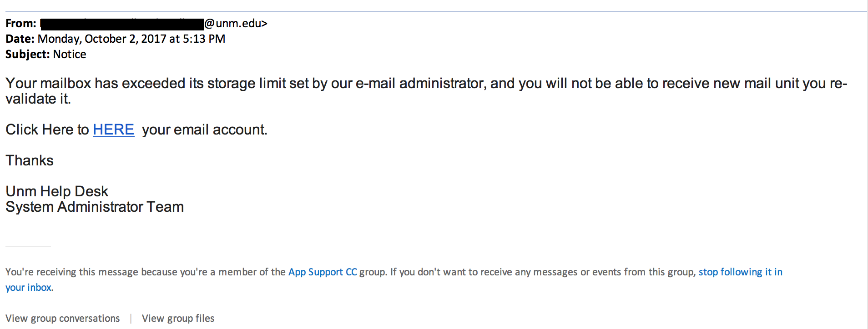
Task: Click the "Thanks" line
Action: 30,161
